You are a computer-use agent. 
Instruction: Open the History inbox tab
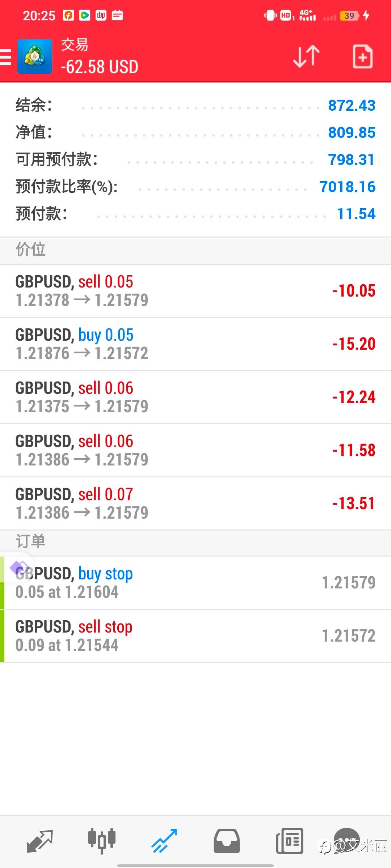227,841
